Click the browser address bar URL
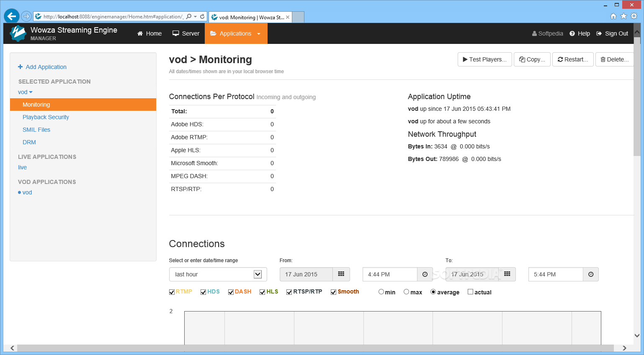Viewport: 644px width, 355px height. click(x=113, y=17)
